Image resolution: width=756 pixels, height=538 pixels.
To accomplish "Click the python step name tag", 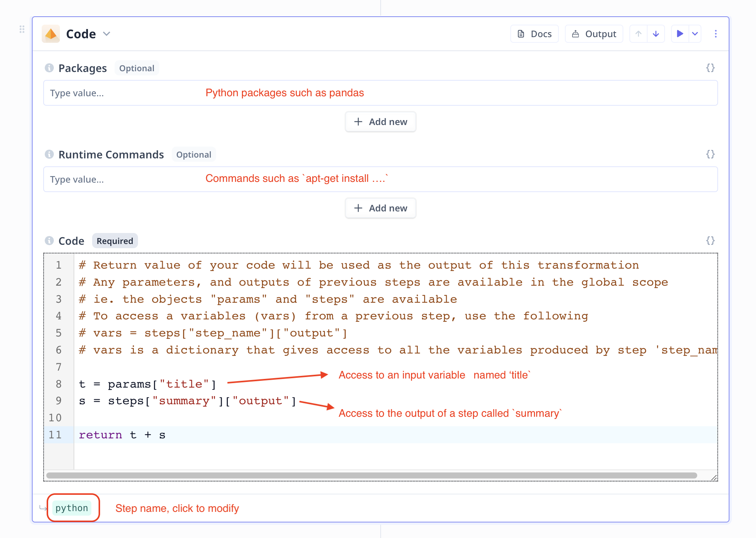I will coord(72,508).
